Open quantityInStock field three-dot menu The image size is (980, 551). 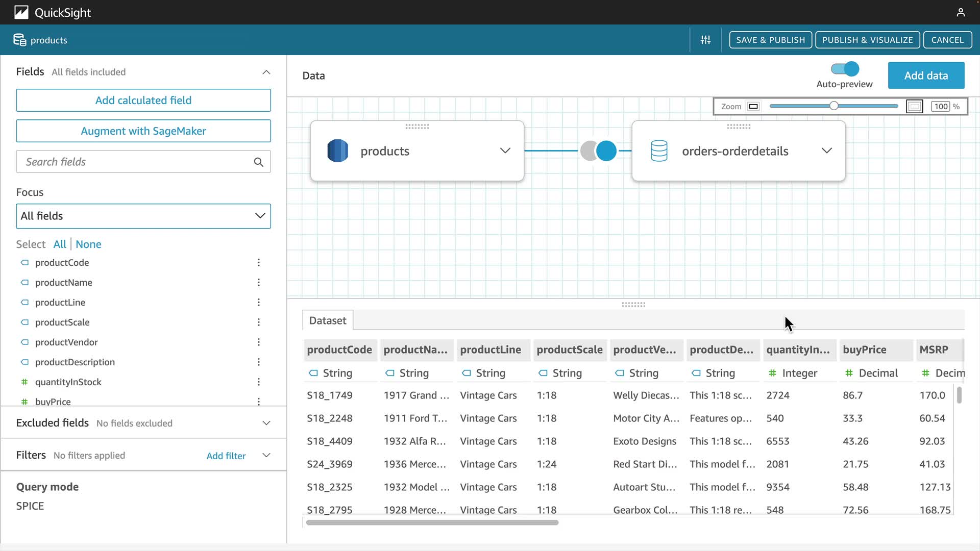pos(259,382)
